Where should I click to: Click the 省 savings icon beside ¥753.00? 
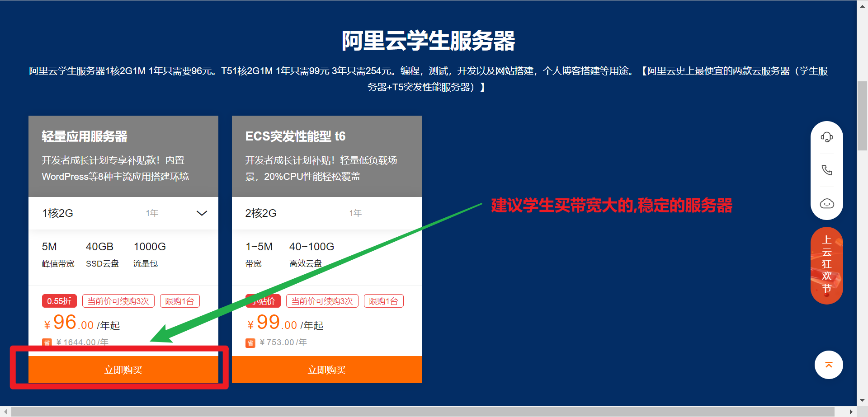click(250, 343)
